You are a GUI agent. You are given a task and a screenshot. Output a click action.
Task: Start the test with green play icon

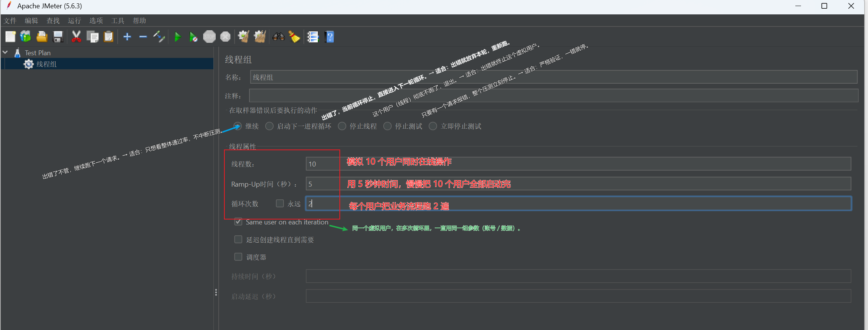coord(177,37)
